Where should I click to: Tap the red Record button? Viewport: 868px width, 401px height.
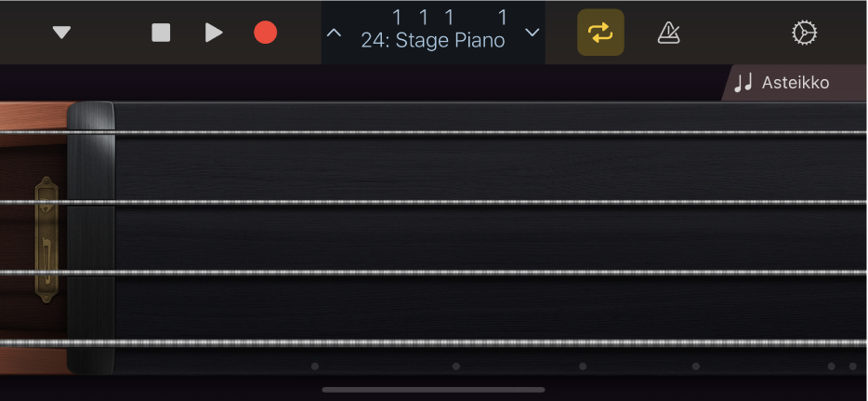pos(266,33)
